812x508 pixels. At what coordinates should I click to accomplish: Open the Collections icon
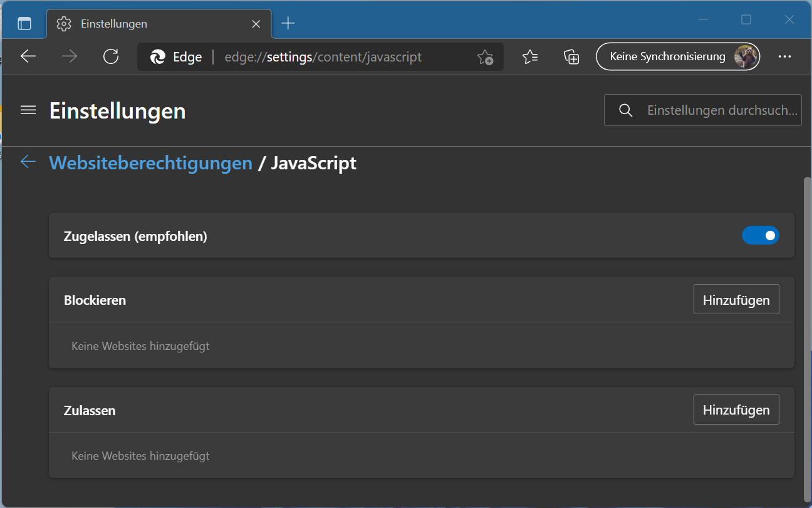point(571,56)
